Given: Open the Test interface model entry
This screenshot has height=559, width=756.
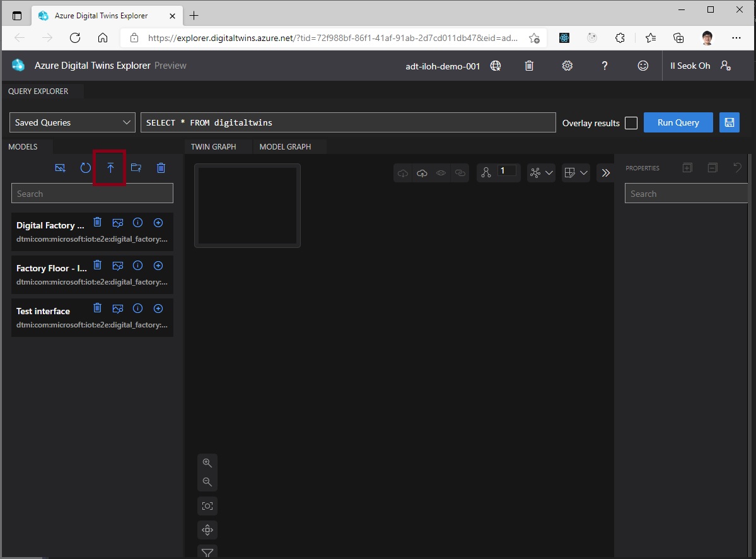Looking at the screenshot, I should coord(92,317).
